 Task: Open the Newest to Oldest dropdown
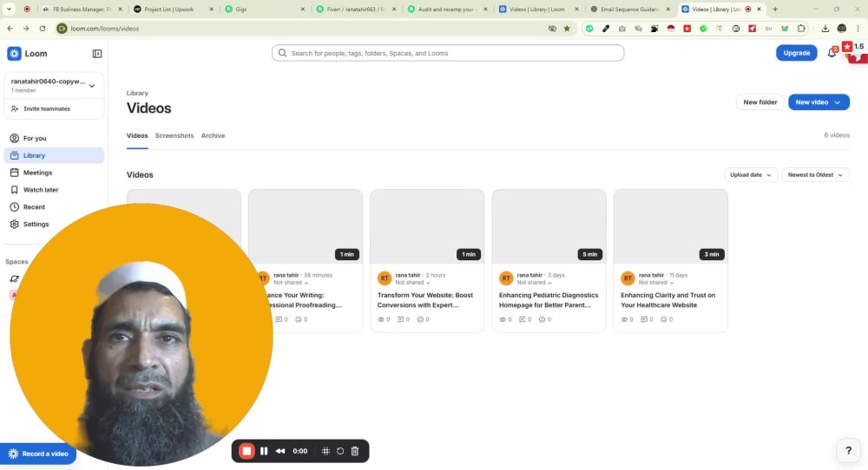tap(815, 174)
